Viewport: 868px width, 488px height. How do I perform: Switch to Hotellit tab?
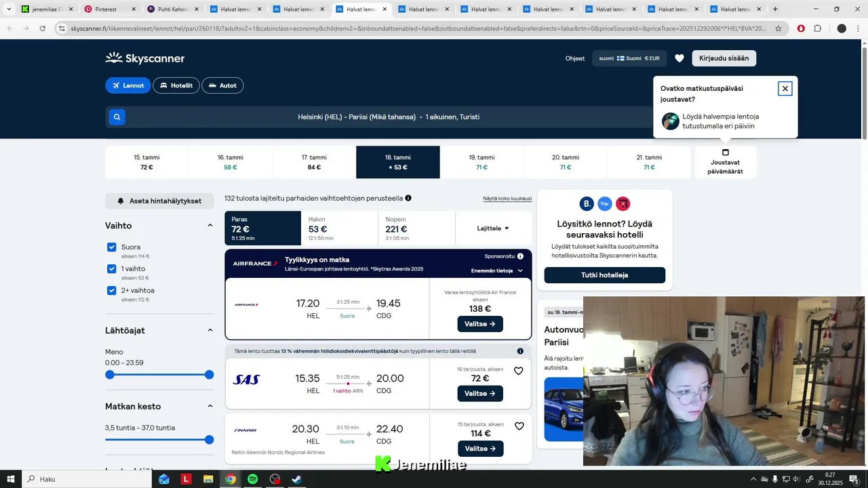[x=176, y=85]
